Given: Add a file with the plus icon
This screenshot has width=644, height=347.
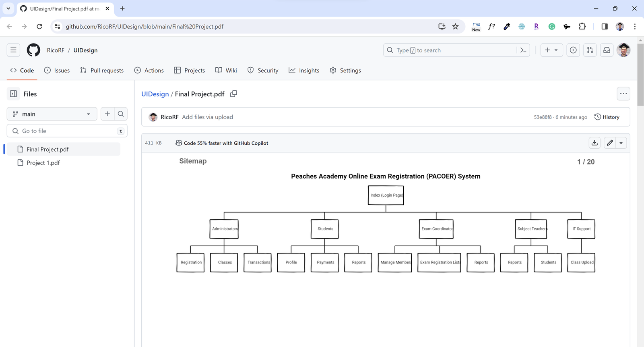Looking at the screenshot, I should pos(107,114).
